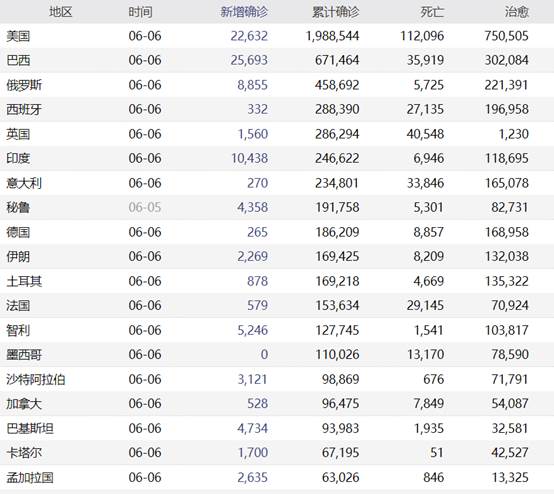Click the greyed 06-05 date for 秘鲁
The width and height of the screenshot is (554, 494).
pos(145,207)
